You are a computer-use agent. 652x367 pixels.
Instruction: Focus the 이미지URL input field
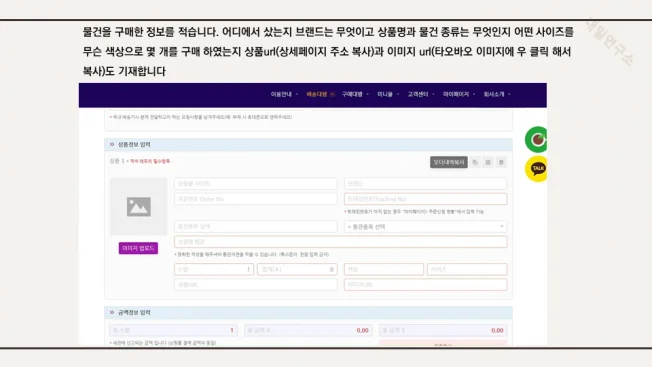425,285
